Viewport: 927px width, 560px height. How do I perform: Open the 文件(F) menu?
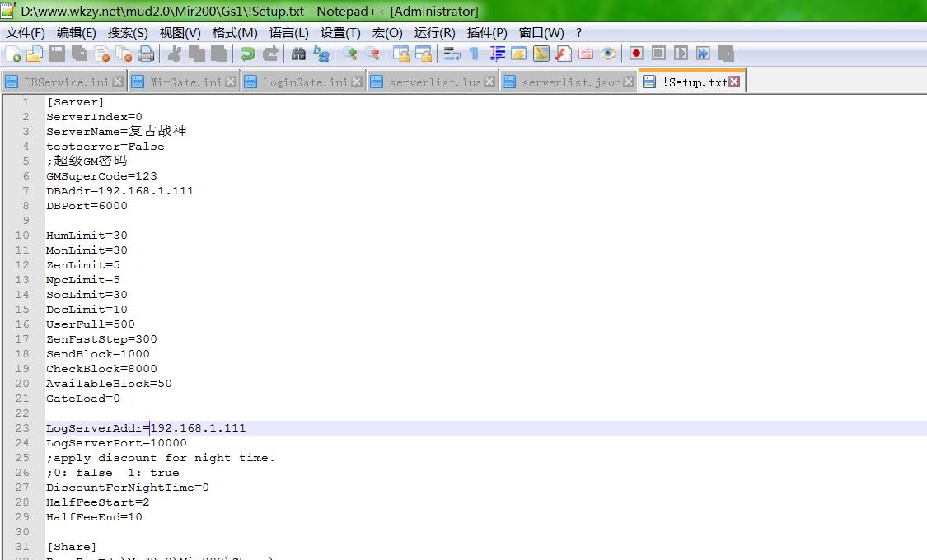[26, 33]
